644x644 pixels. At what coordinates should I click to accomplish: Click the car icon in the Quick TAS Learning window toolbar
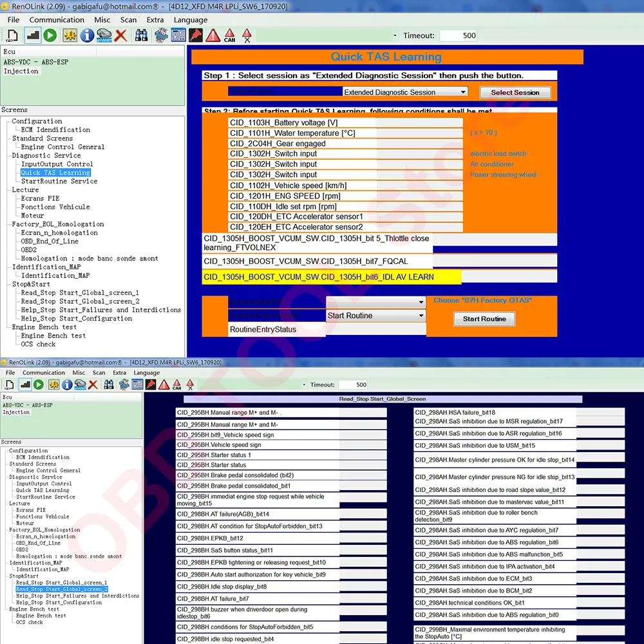[104, 35]
